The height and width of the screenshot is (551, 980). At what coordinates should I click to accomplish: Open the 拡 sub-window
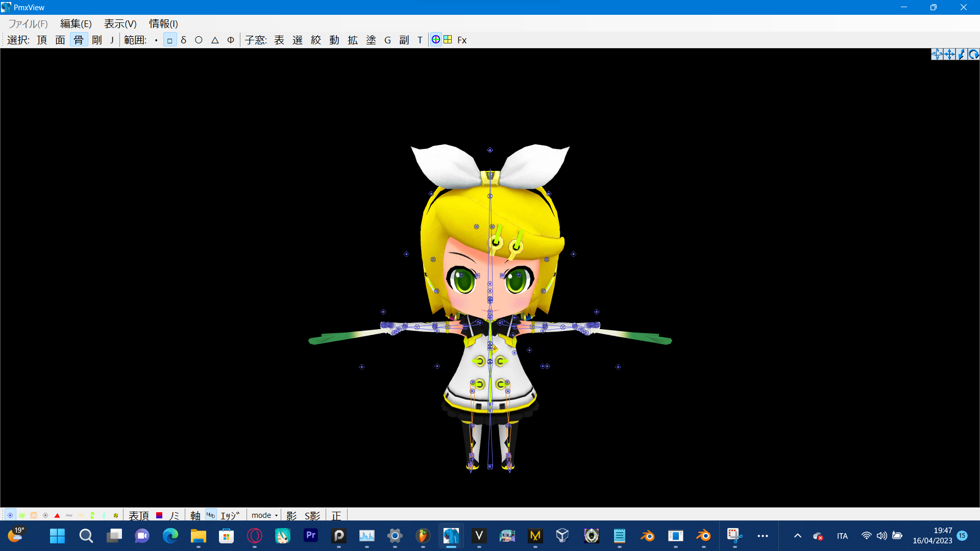353,40
